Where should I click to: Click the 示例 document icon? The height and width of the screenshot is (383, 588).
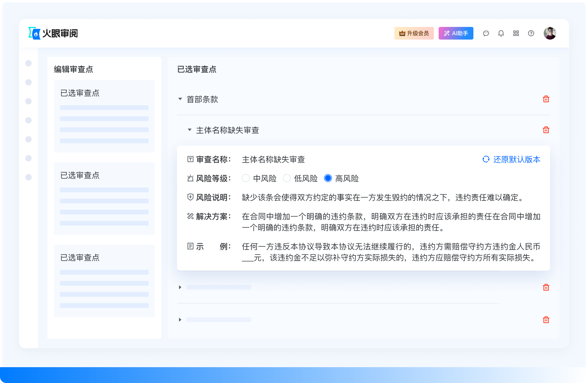[x=190, y=246]
